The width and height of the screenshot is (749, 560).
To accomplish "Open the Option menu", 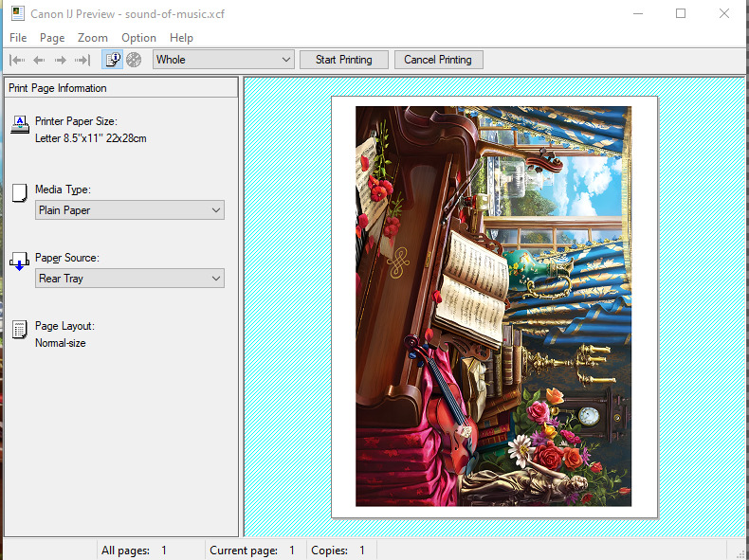I will 138,38.
